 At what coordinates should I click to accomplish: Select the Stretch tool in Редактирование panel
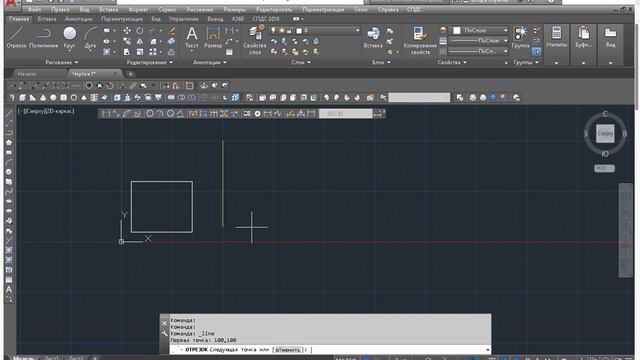(x=127, y=52)
